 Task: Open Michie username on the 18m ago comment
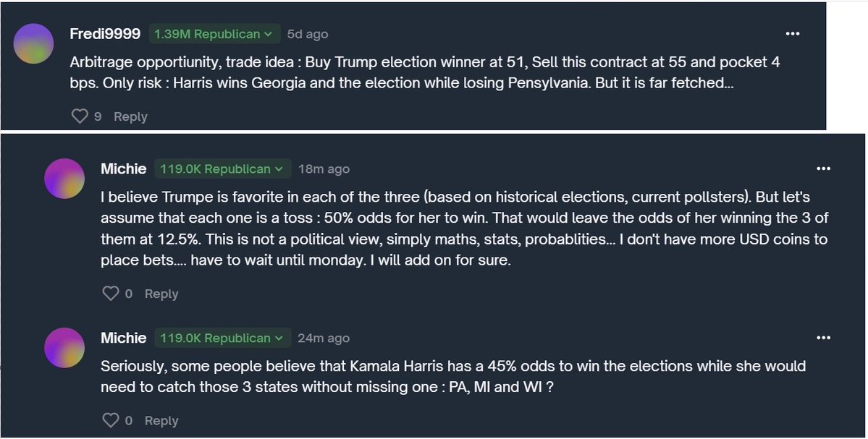point(123,169)
